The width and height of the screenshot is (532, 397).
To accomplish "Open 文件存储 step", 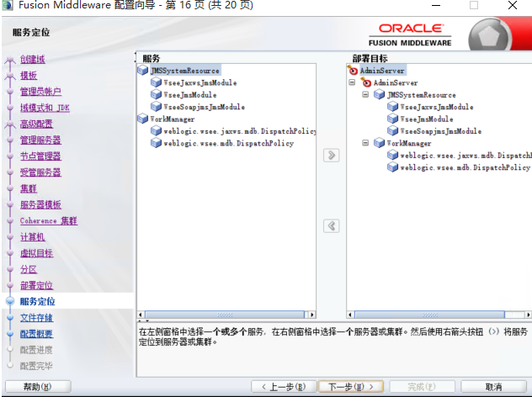I will (x=37, y=318).
